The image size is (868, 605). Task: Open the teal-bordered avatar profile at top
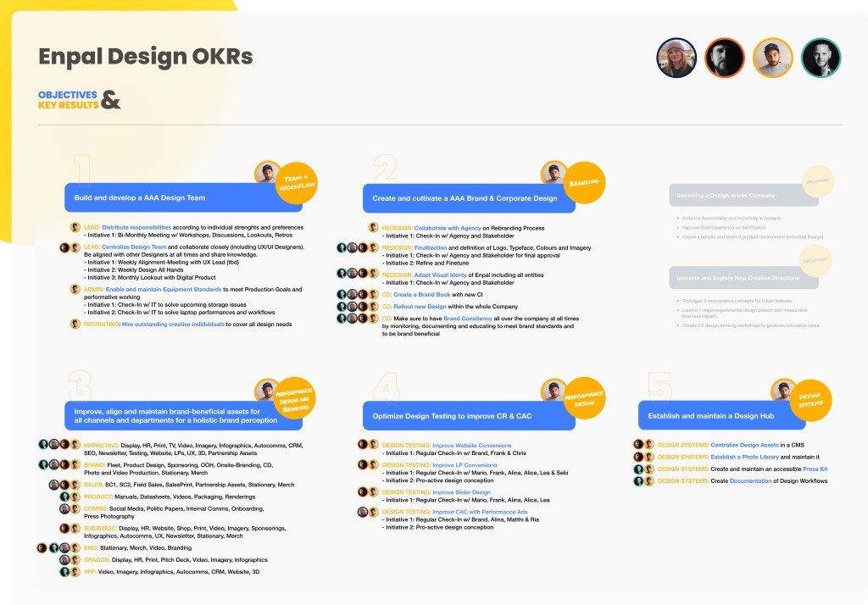tap(821, 58)
